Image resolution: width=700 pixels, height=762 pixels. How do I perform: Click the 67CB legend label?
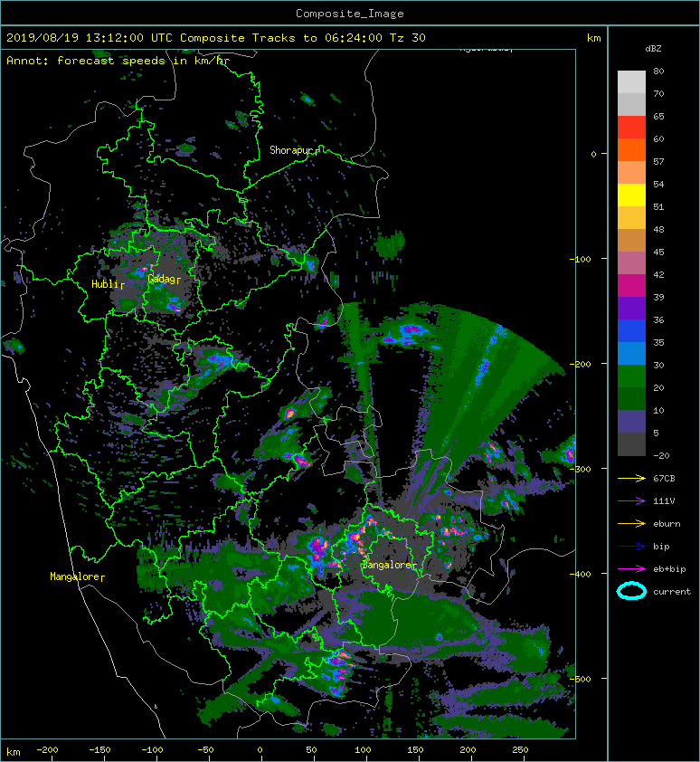pyautogui.click(x=664, y=478)
